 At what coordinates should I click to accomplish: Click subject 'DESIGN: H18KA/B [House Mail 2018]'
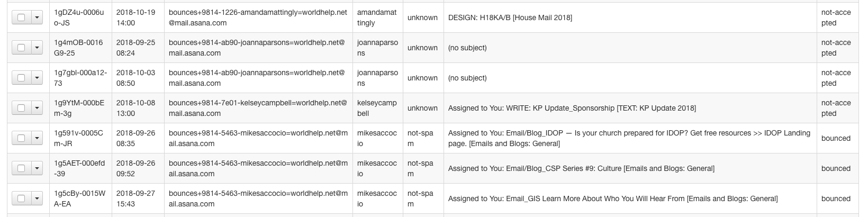(x=510, y=17)
